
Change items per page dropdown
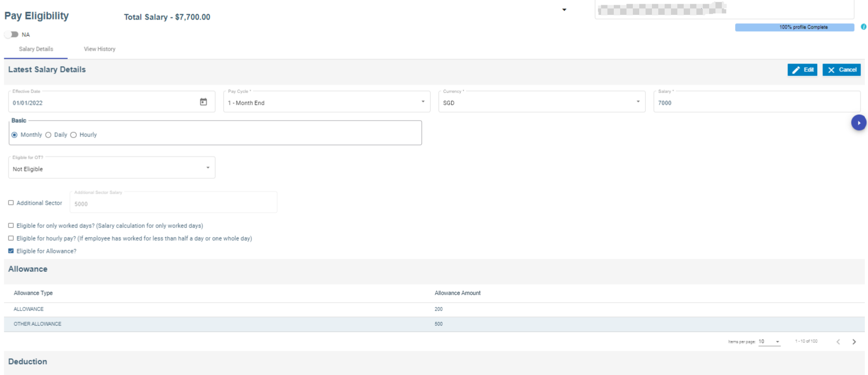point(769,342)
